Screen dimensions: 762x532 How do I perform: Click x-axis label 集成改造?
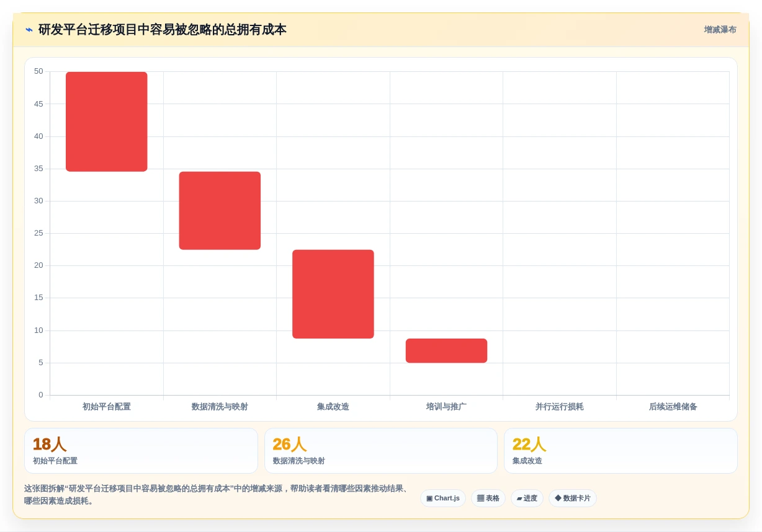click(333, 407)
